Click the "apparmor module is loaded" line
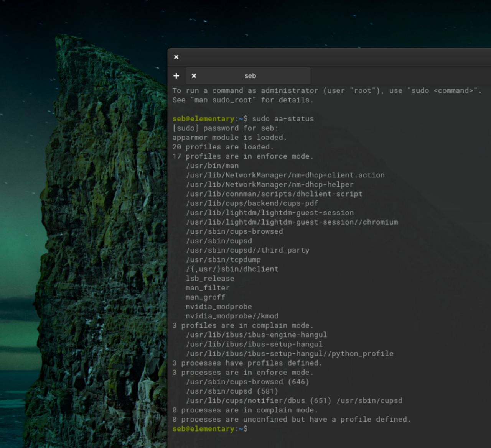This screenshot has width=491, height=448. coord(229,138)
